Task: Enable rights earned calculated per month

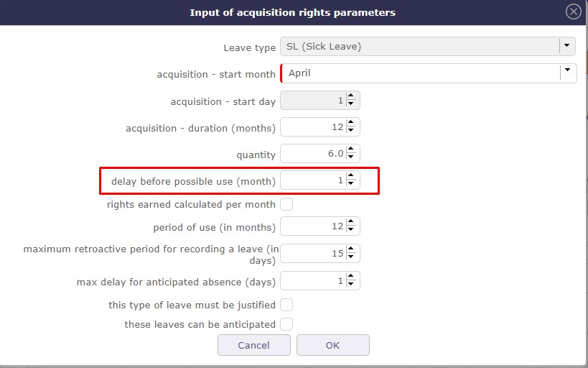Action: click(x=286, y=204)
